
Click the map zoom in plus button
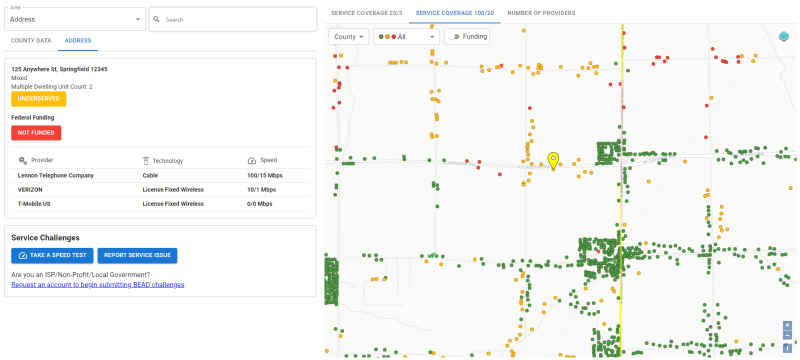[x=787, y=325]
